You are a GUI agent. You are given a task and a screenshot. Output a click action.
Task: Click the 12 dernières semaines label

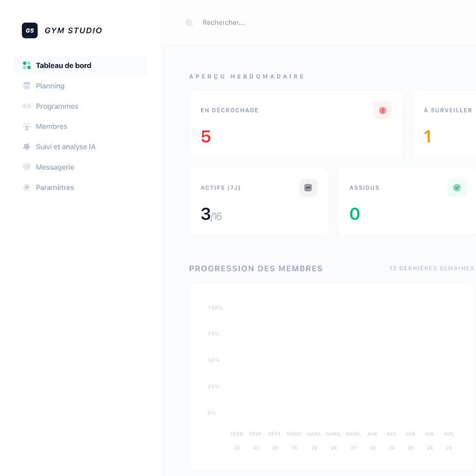coord(431,268)
